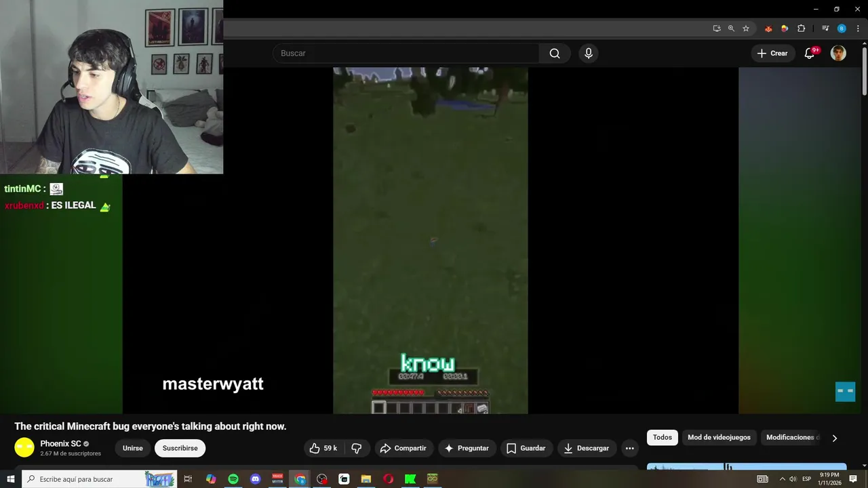Bookmark this page with star icon
Viewport: 868px width, 488px height.
pyautogui.click(x=746, y=28)
